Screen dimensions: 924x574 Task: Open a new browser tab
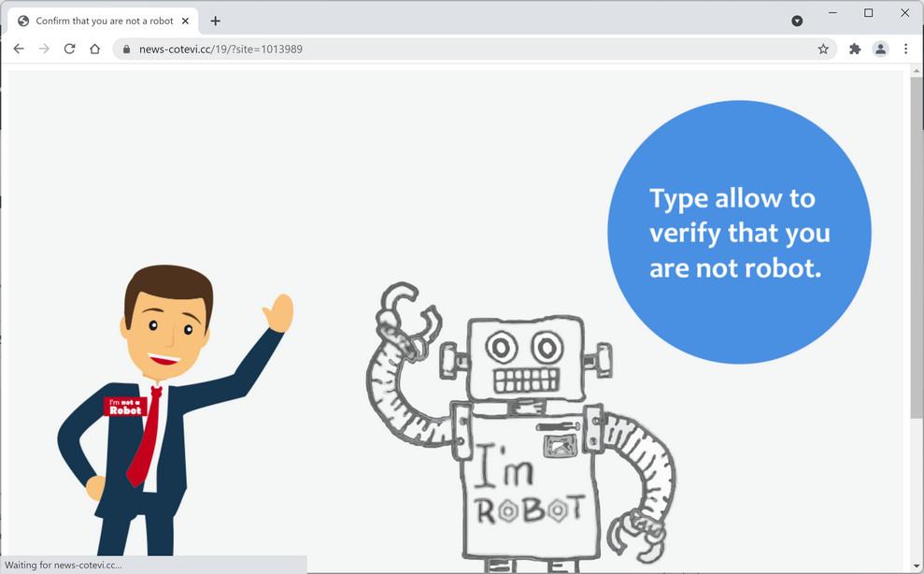click(216, 20)
